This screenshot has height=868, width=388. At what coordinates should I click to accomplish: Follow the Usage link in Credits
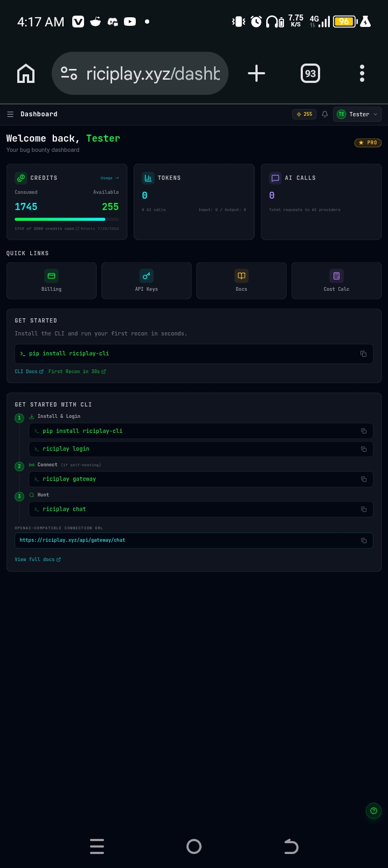[109, 178]
